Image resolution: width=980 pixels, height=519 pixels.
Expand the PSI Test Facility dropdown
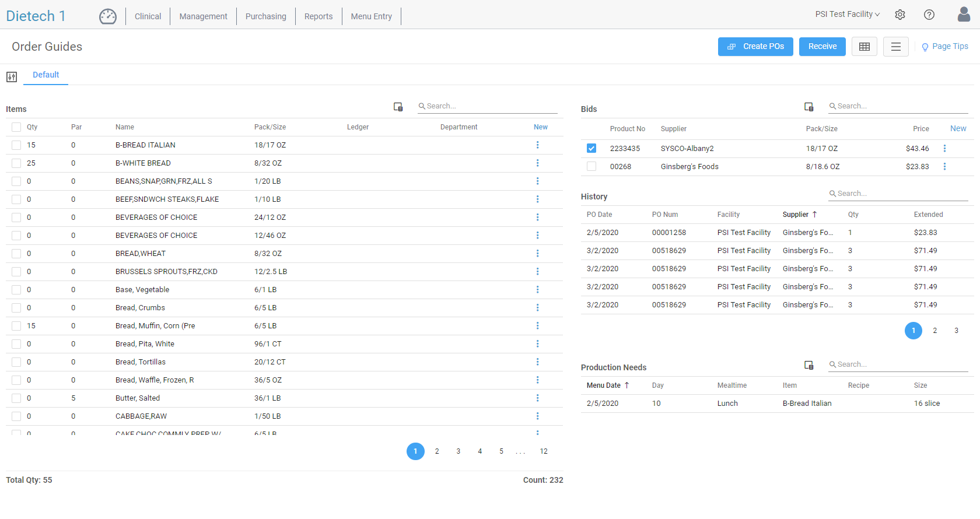coord(848,14)
